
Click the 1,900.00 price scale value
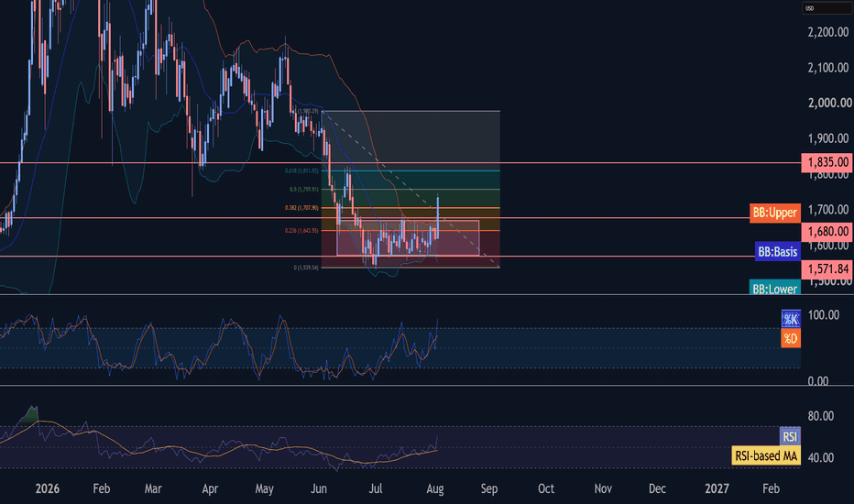click(827, 138)
